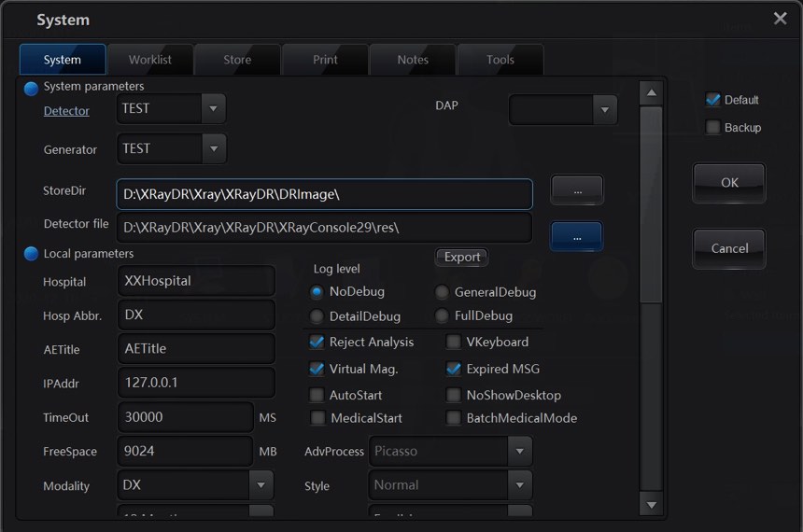Click the StoreDir browse (...) button
This screenshot has width=803, height=532.
click(x=577, y=189)
